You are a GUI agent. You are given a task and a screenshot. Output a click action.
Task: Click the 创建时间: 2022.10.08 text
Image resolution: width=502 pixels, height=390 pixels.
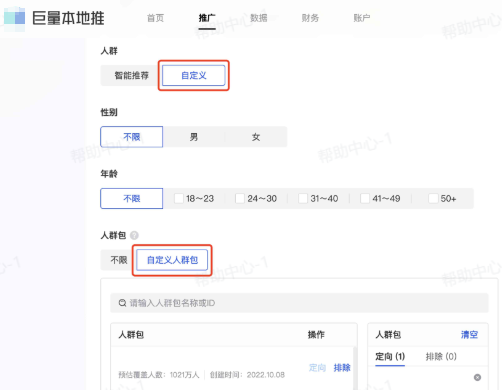[x=247, y=375]
